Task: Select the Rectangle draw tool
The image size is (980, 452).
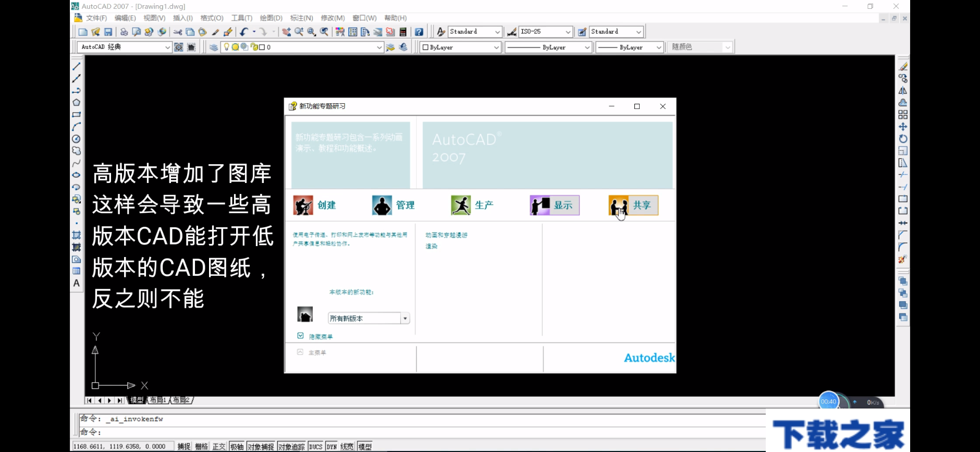Action: click(x=77, y=115)
